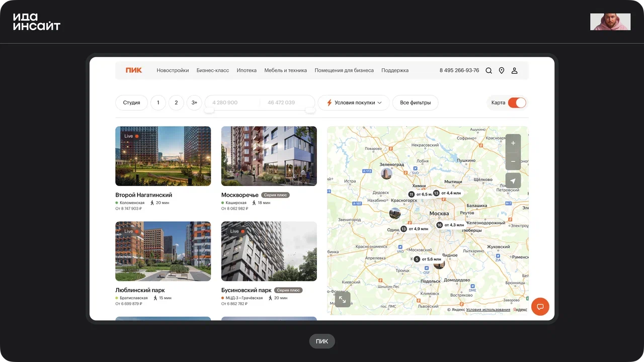Open the Бусиновский парк photo thumbnail
Image resolution: width=644 pixels, height=362 pixels.
point(269,251)
